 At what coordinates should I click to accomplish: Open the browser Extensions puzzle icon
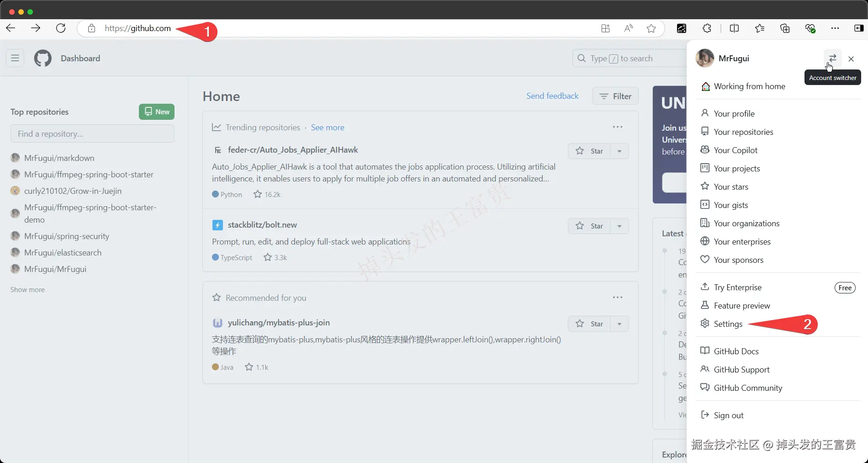[707, 28]
